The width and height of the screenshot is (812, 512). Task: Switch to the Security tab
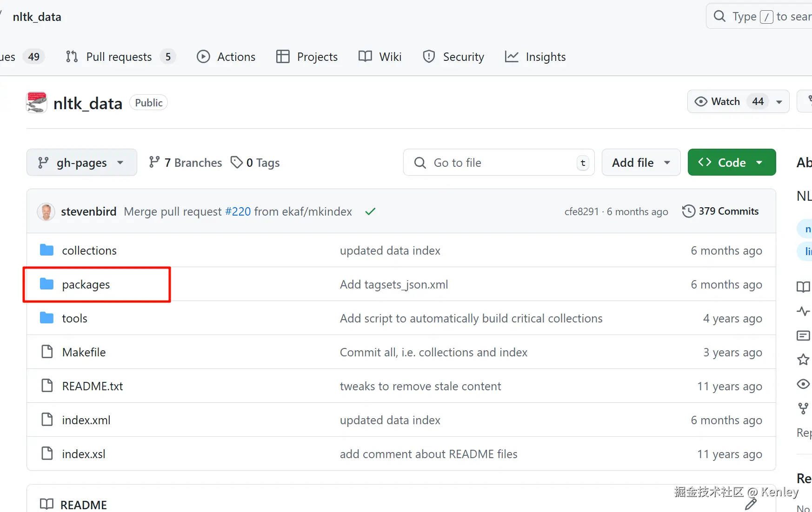pyautogui.click(x=453, y=57)
